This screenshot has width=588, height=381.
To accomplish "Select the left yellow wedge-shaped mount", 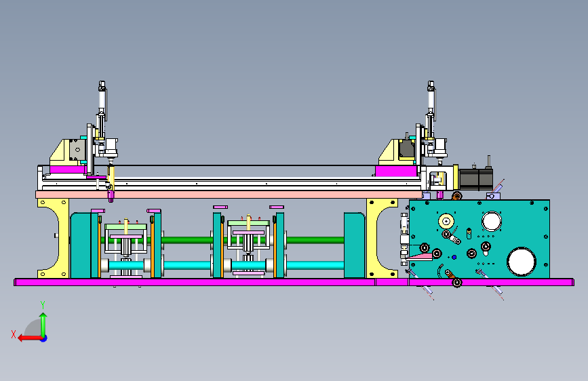I will point(62,153).
